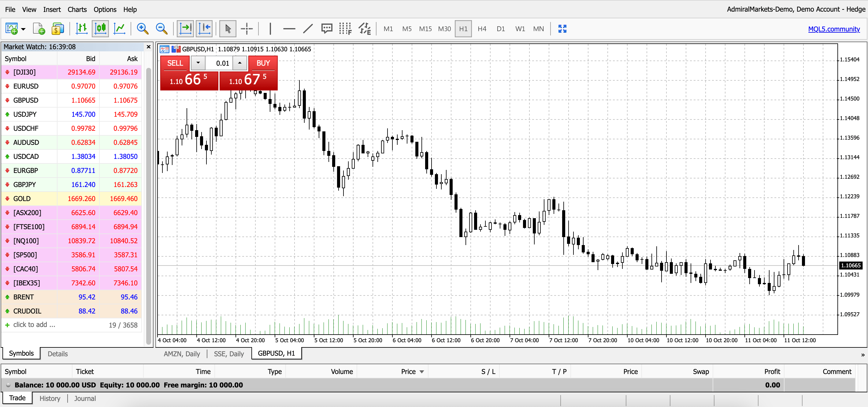The height and width of the screenshot is (407, 868).
Task: Open the new chart dropdown arrow
Action: tap(23, 29)
